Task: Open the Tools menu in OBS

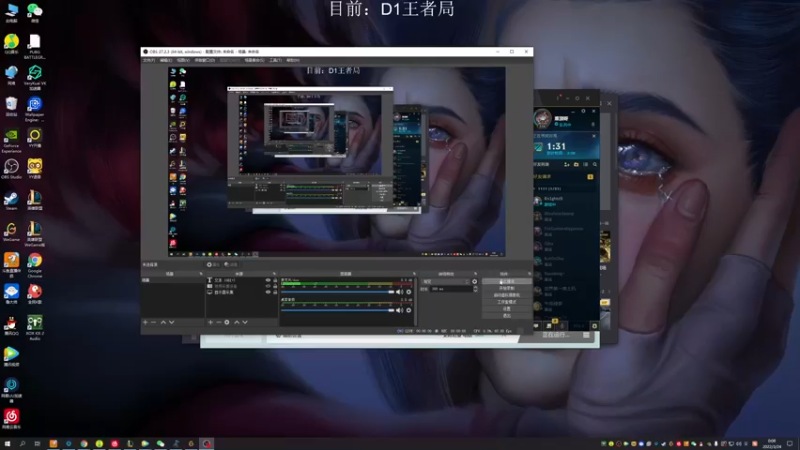Action: pos(276,60)
